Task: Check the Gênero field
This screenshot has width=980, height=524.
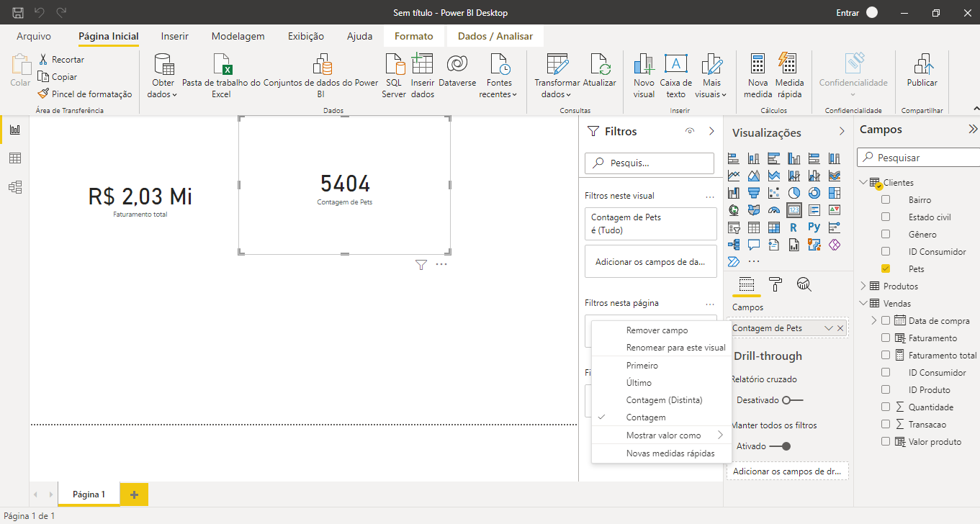Action: coord(886,234)
